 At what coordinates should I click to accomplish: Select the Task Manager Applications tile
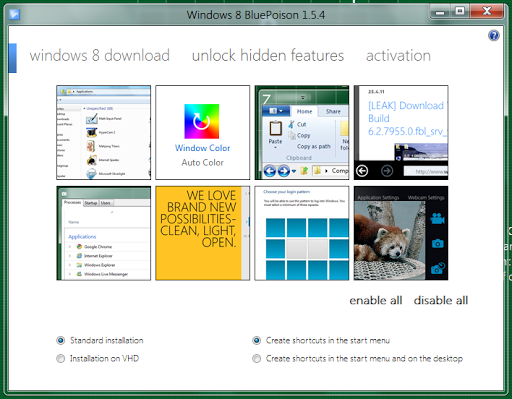coord(104,233)
